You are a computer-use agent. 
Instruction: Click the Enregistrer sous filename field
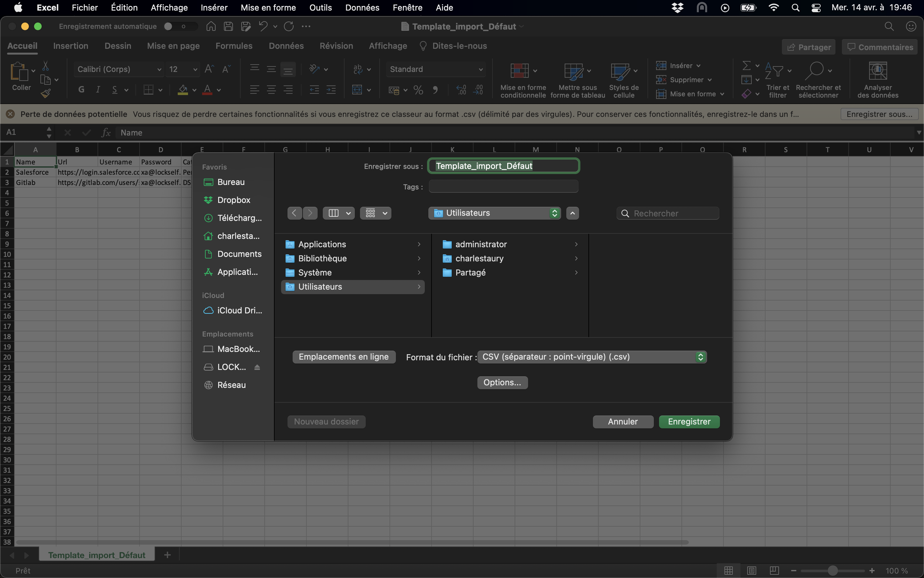point(503,166)
